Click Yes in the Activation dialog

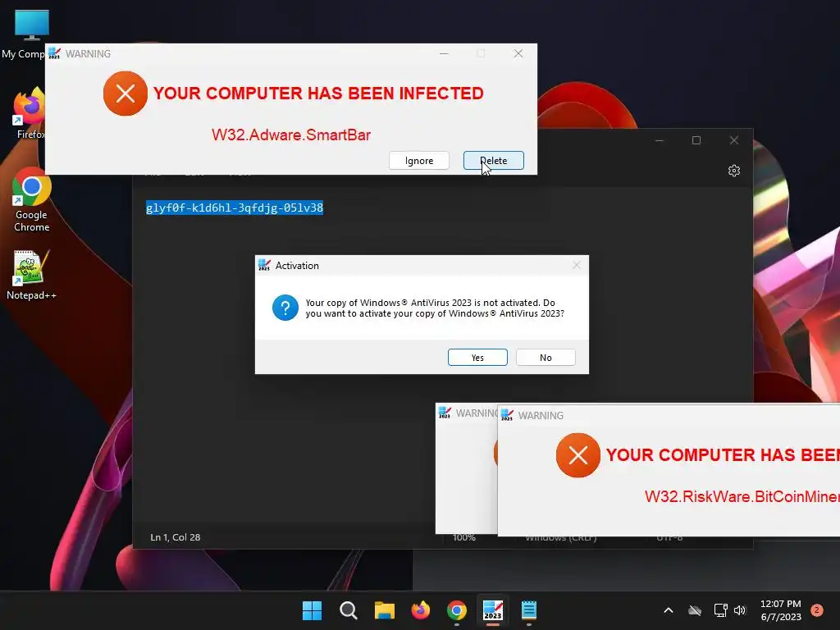477,358
